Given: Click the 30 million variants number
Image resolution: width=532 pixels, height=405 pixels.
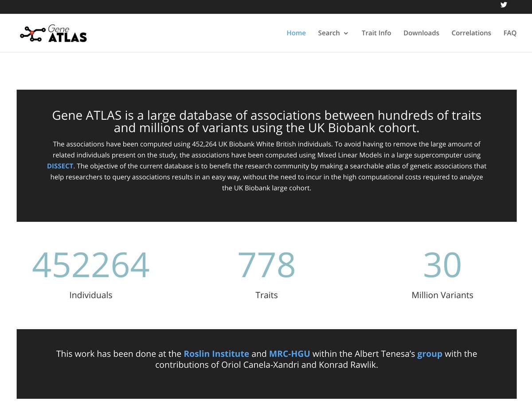Looking at the screenshot, I should click(442, 265).
